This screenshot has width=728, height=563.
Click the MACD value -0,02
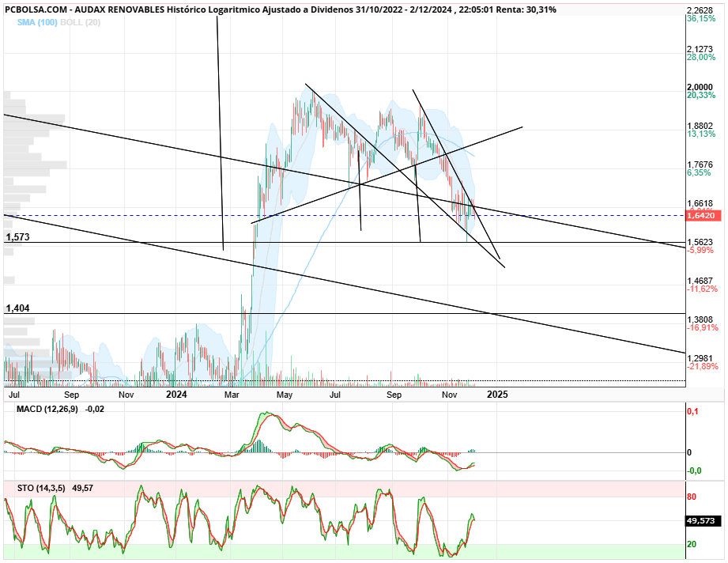95,410
